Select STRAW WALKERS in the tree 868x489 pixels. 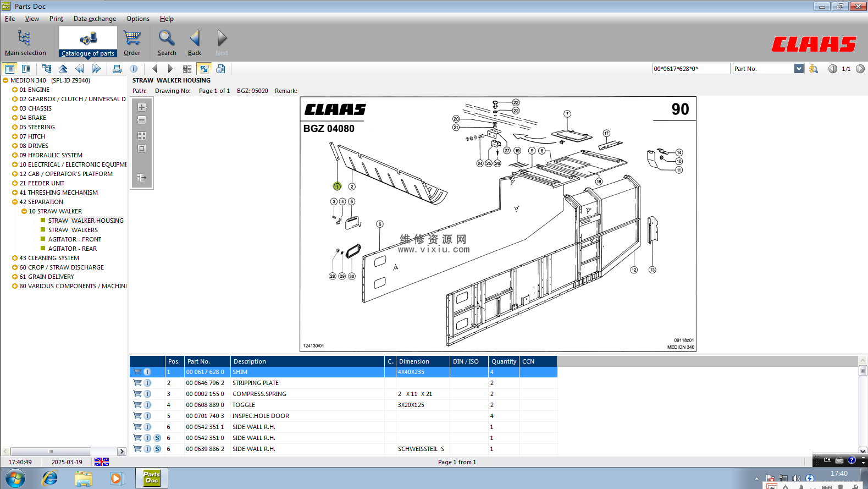(x=73, y=230)
